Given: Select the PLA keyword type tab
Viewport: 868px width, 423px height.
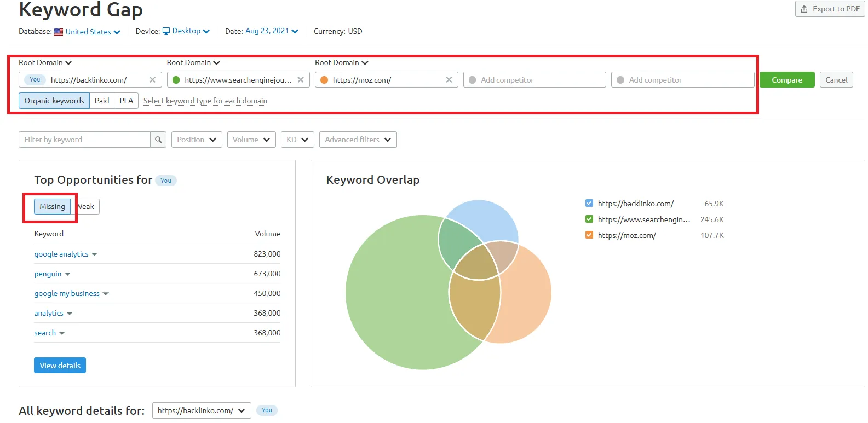Looking at the screenshot, I should (127, 101).
